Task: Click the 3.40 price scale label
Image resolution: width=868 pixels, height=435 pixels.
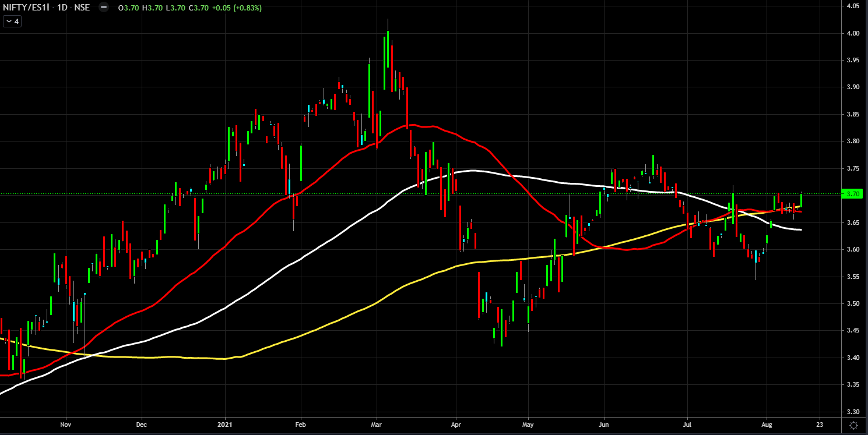Action: click(x=852, y=358)
